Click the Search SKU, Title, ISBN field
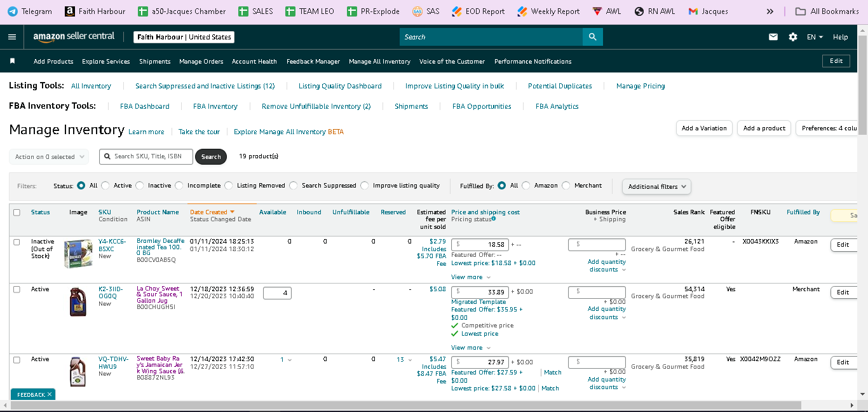 (146, 156)
